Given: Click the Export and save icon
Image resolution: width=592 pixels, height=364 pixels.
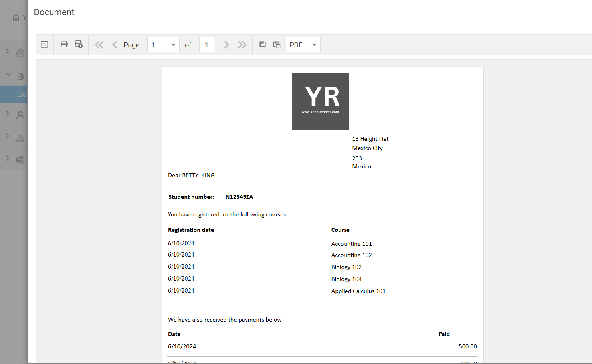Looking at the screenshot, I should pyautogui.click(x=263, y=44).
